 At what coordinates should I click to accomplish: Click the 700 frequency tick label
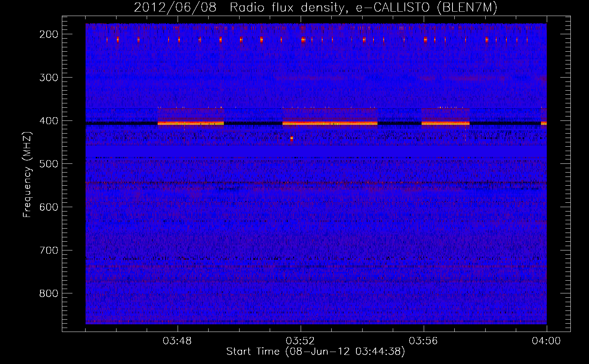click(x=48, y=250)
